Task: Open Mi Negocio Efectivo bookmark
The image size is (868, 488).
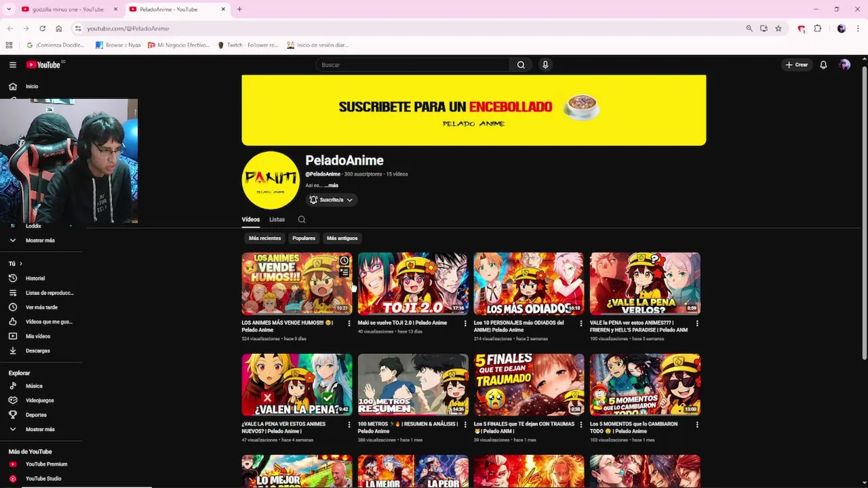Action: click(180, 45)
